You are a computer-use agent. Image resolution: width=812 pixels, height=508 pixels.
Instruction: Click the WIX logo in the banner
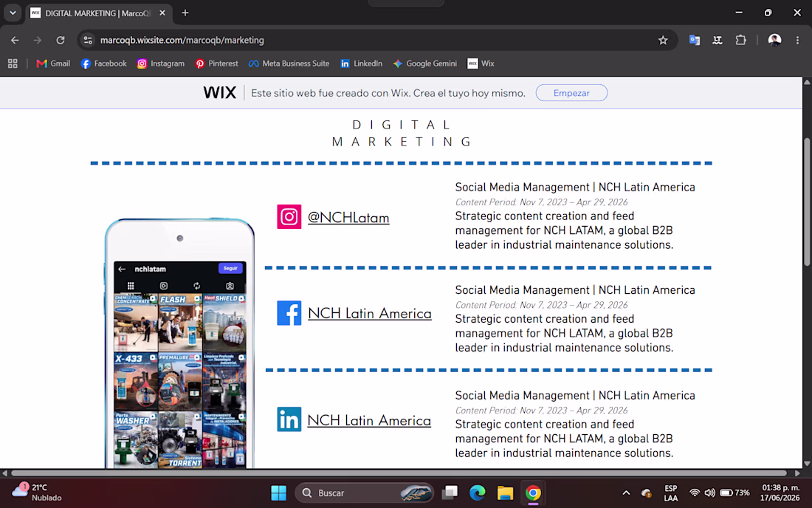click(x=219, y=93)
